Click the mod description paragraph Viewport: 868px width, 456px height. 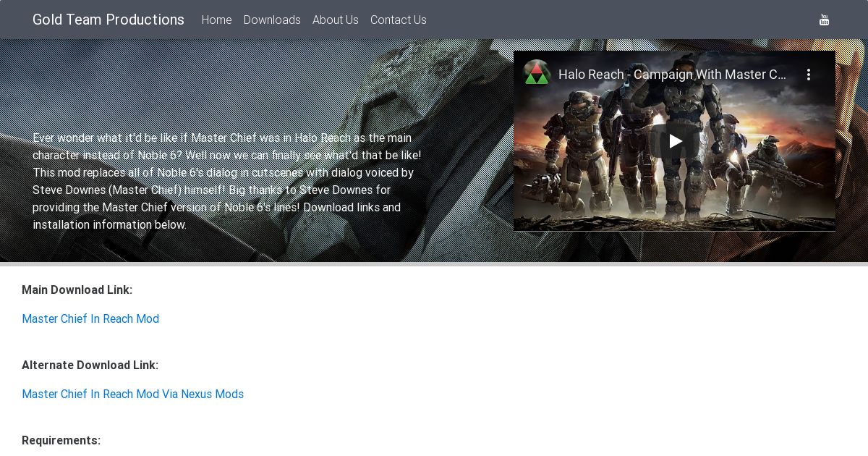[x=227, y=181]
